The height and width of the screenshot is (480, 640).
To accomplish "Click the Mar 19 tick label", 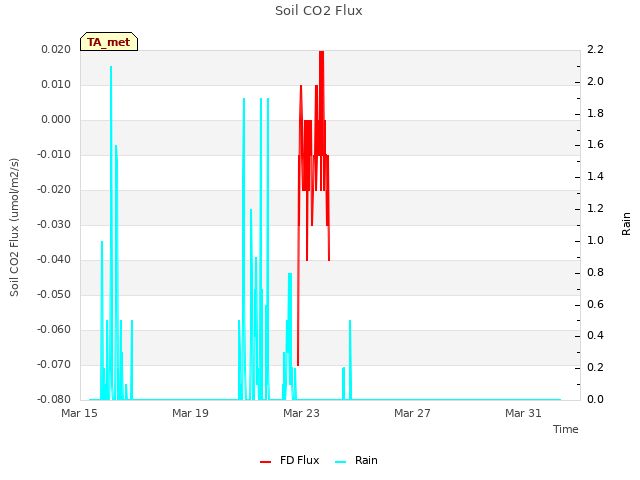I will click(190, 413).
